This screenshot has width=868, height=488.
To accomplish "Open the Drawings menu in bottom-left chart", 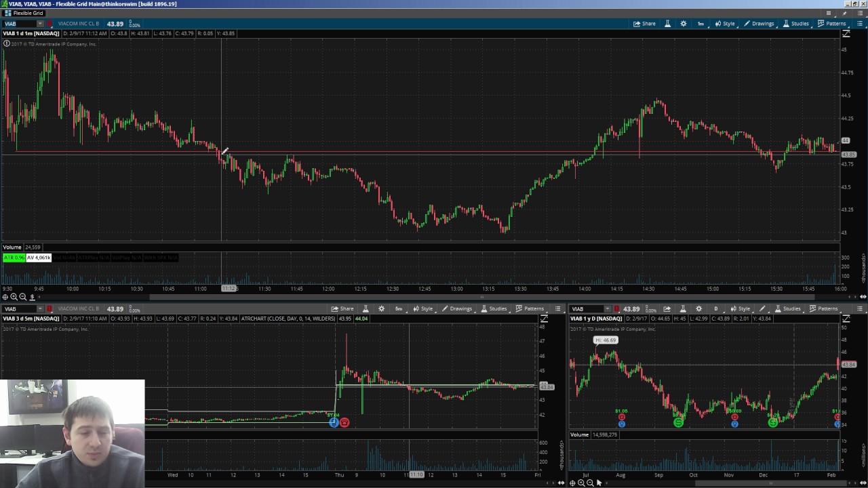I will tap(457, 308).
